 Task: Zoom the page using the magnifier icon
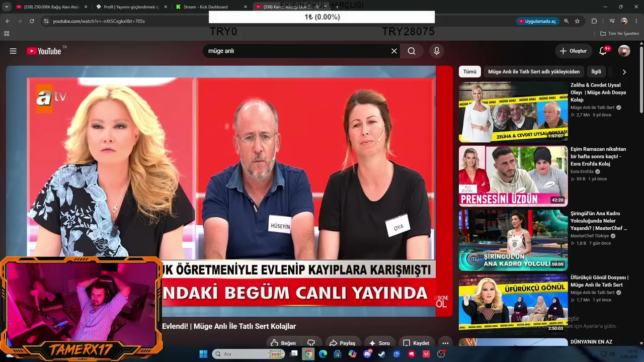click(x=567, y=21)
